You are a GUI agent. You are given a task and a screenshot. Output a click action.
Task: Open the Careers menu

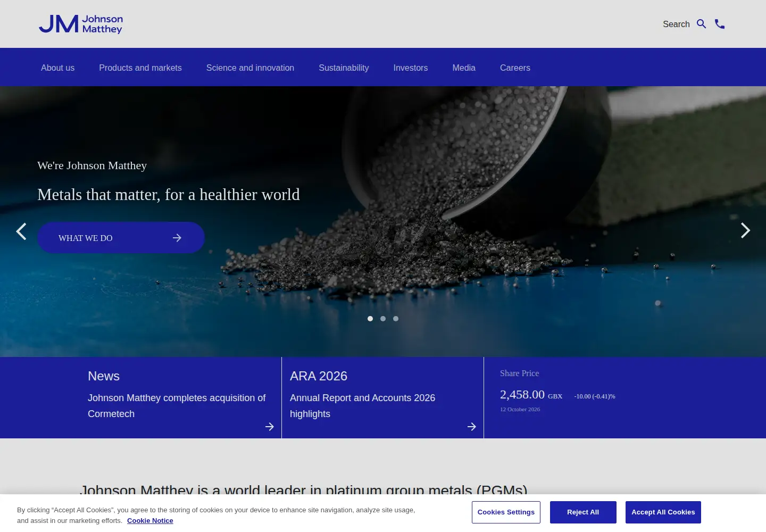coord(515,68)
